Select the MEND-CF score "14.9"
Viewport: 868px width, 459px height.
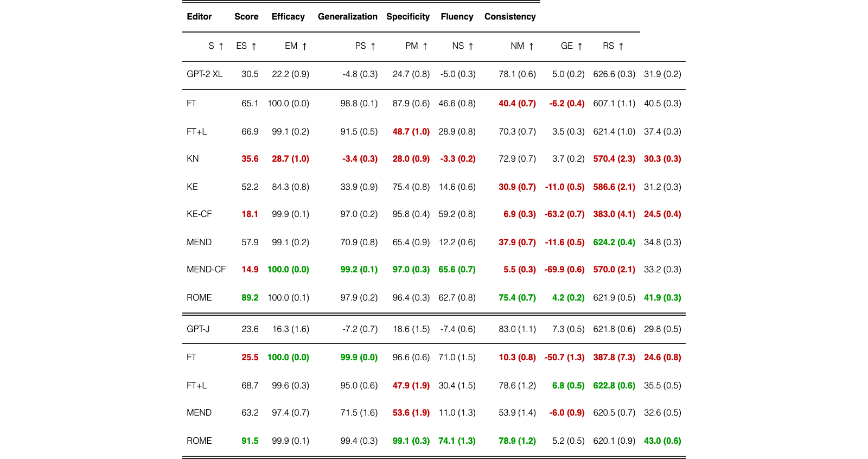(250, 270)
